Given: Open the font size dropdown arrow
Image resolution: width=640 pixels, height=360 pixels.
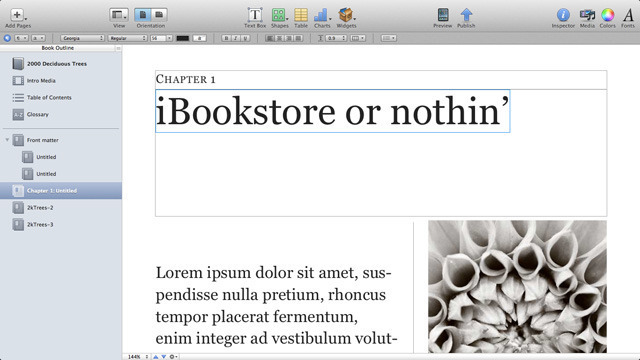Looking at the screenshot, I should 169,38.
